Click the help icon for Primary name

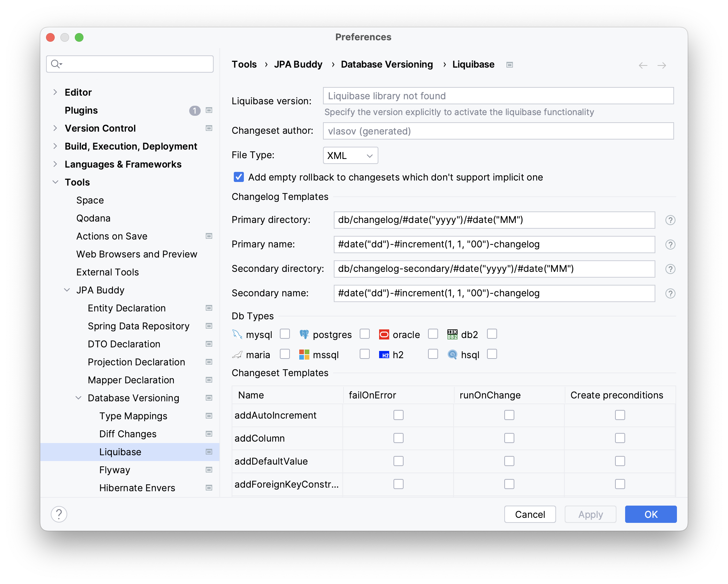pos(670,245)
